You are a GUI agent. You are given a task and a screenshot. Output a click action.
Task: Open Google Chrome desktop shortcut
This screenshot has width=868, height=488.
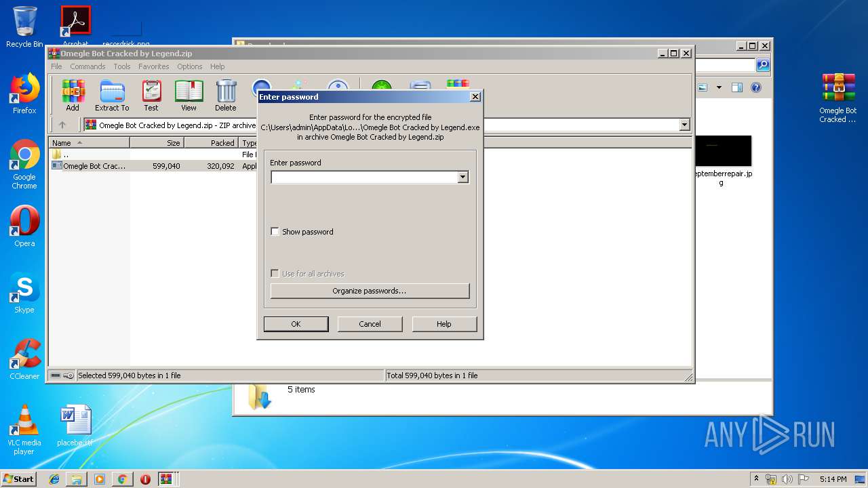24,165
